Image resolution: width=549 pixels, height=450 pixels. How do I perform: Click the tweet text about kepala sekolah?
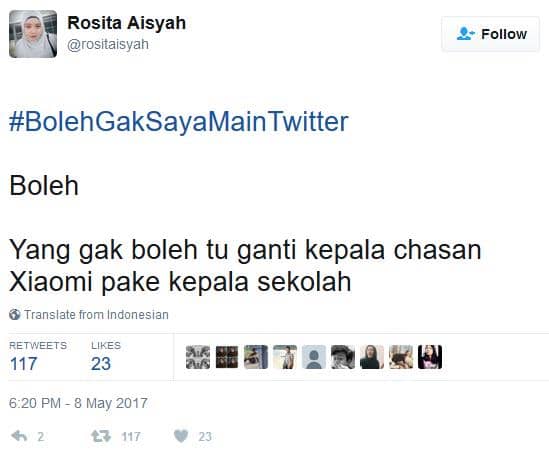[245, 265]
